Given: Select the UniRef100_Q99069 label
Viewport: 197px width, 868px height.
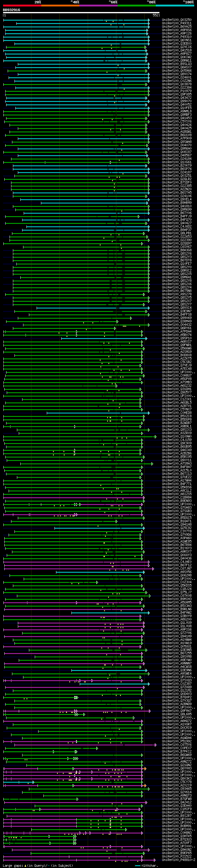Looking at the screenshot, I should point(177,318).
